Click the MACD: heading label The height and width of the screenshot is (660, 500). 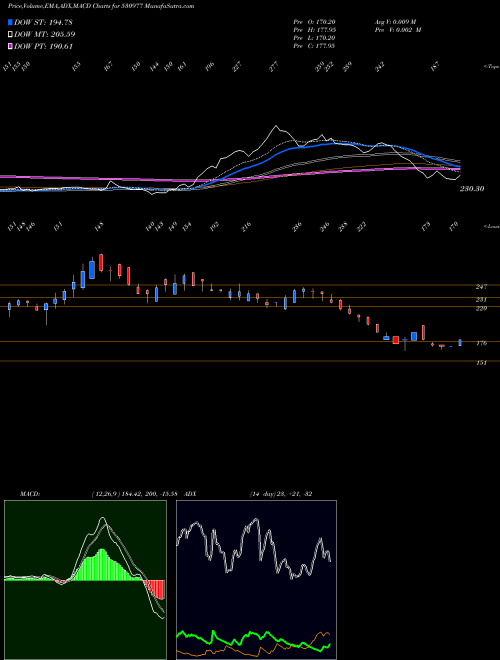pyautogui.click(x=29, y=494)
